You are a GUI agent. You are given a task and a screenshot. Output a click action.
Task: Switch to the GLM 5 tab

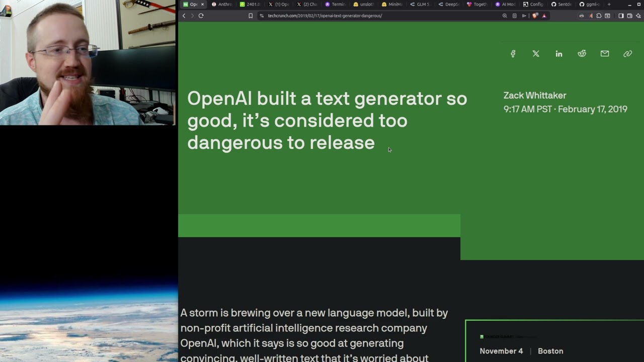point(420,5)
